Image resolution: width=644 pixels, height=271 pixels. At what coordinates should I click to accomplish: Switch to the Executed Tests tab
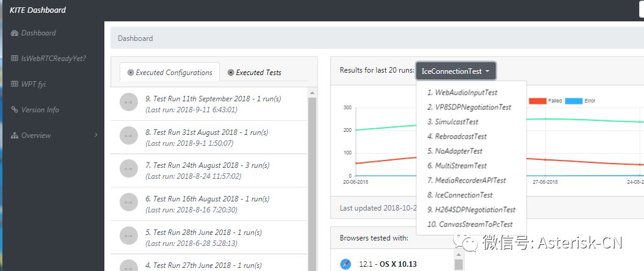(254, 73)
